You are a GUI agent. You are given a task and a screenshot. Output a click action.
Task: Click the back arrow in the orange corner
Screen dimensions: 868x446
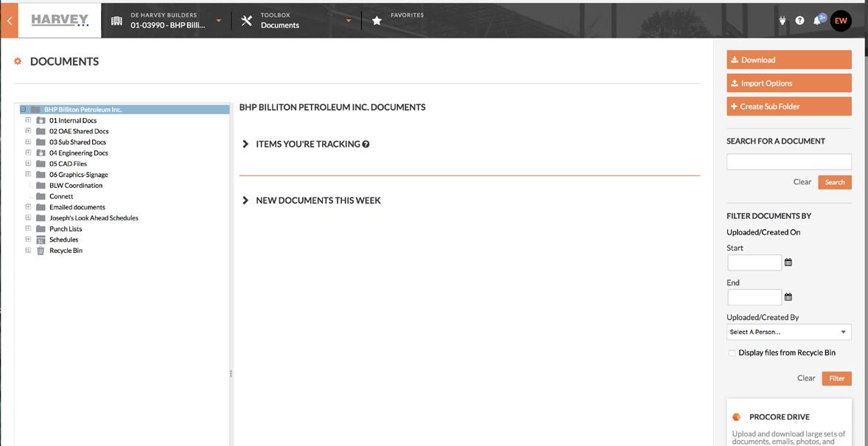tap(9, 21)
